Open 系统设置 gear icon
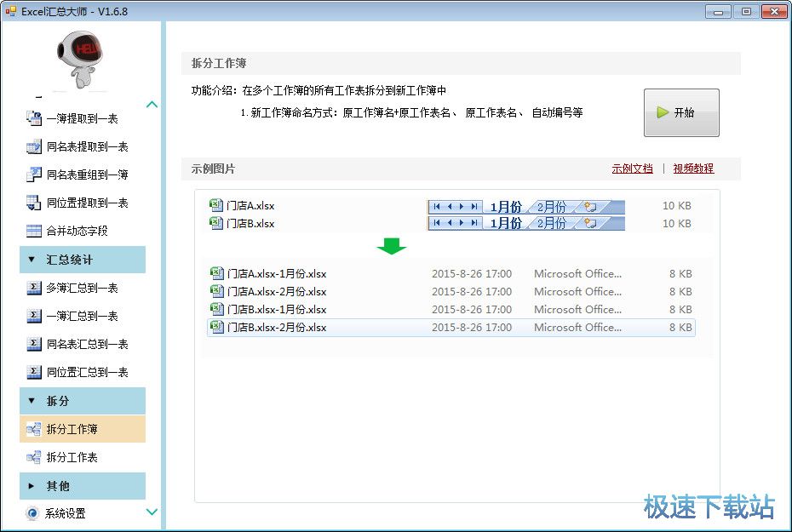The height and width of the screenshot is (532, 792). [32, 513]
